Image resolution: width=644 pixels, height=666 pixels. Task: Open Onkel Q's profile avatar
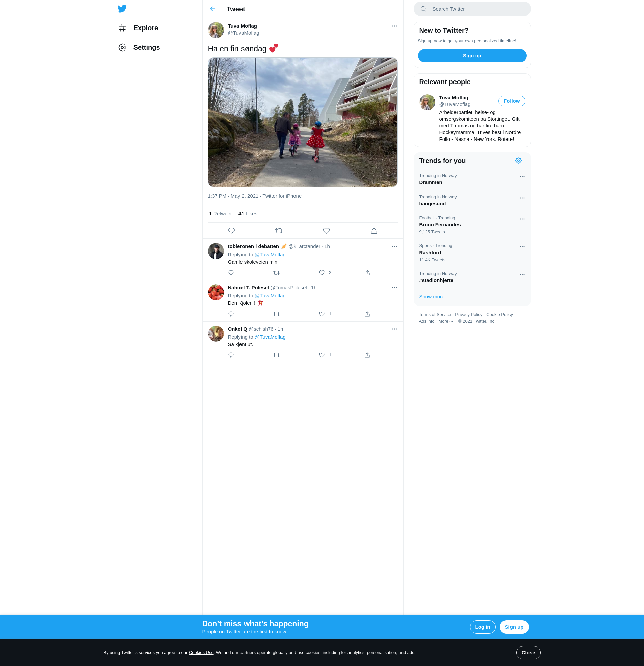[216, 334]
